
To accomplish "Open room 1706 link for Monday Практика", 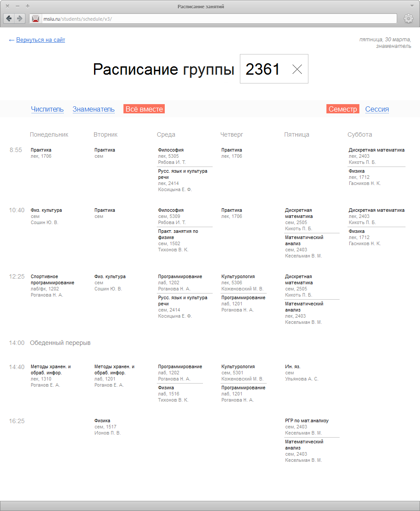I will [x=45, y=156].
